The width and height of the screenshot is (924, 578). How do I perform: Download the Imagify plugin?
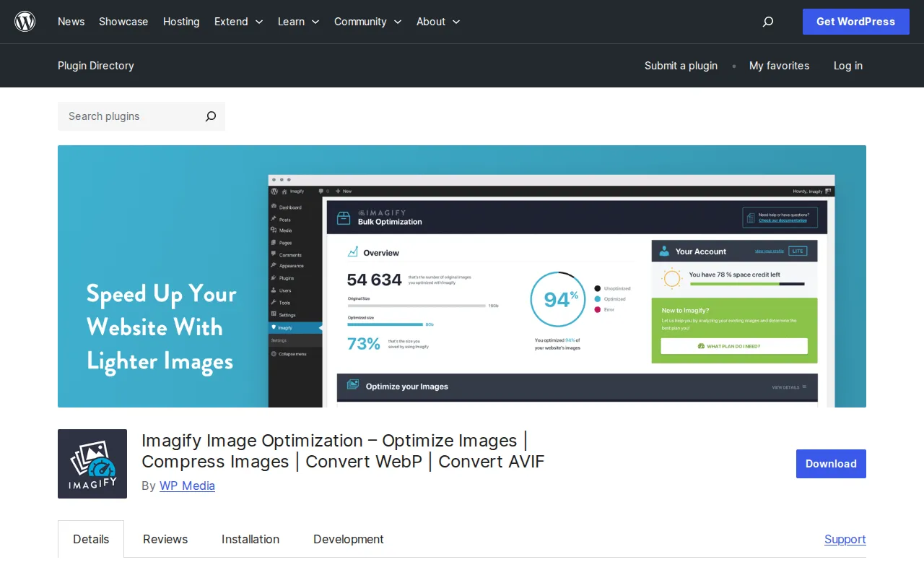point(830,464)
